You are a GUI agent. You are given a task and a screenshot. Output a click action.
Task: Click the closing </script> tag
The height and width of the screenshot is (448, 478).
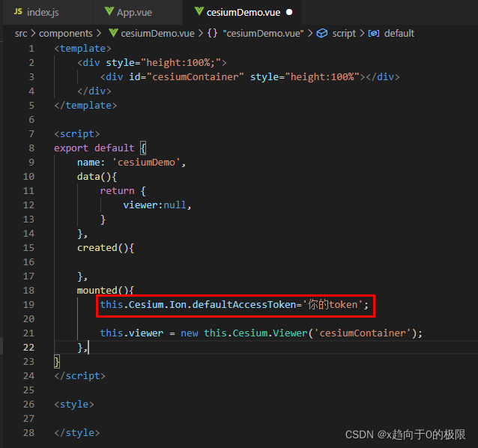pyautogui.click(x=79, y=376)
